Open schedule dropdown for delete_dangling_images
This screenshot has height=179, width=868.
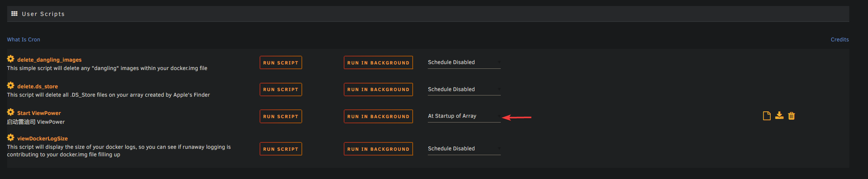[464, 62]
